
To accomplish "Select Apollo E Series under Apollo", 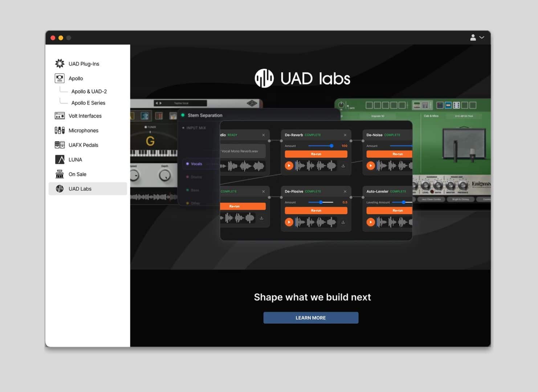I will [x=88, y=103].
